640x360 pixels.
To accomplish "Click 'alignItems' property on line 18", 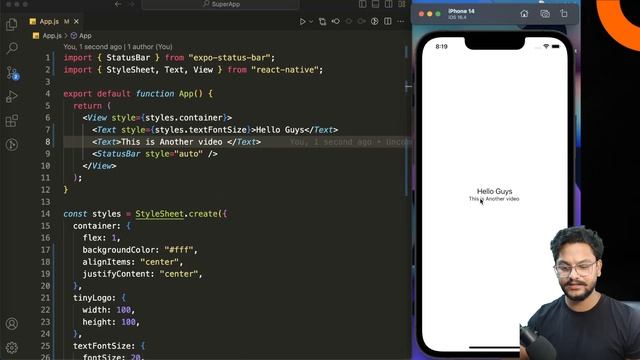I will [107, 262].
